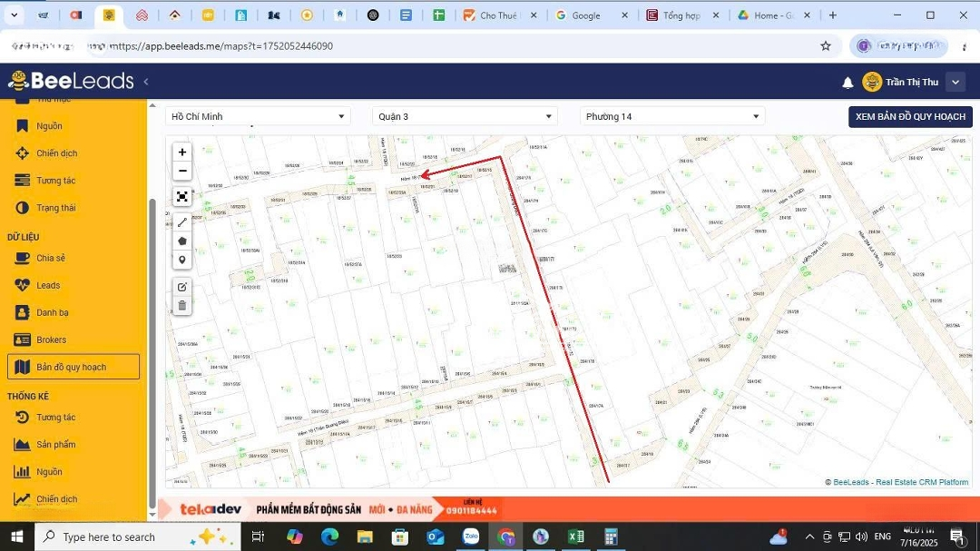
Task: Open the Phường 14 ward dropdown
Action: pyautogui.click(x=672, y=116)
